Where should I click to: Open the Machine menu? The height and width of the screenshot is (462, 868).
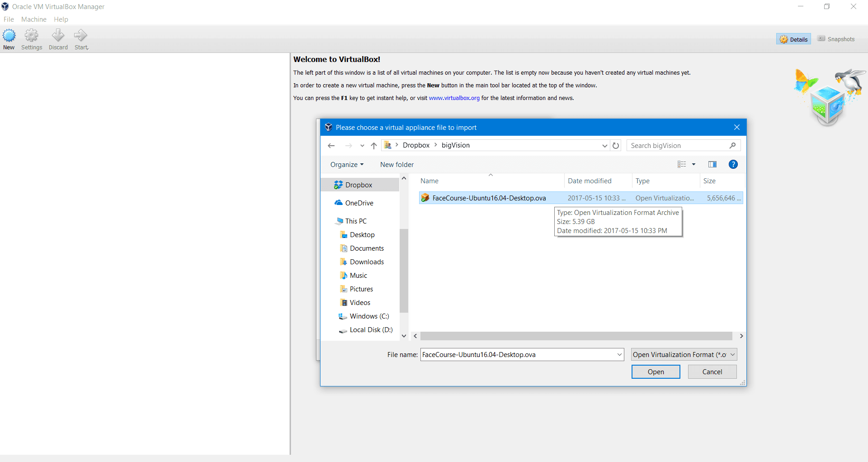point(34,19)
